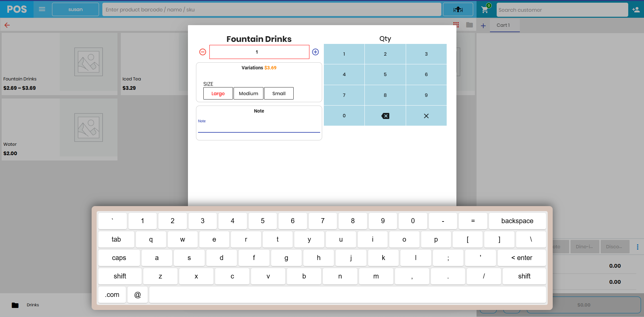644x317 pixels.
Task: Click the $0.00 pay button
Action: pyautogui.click(x=584, y=305)
